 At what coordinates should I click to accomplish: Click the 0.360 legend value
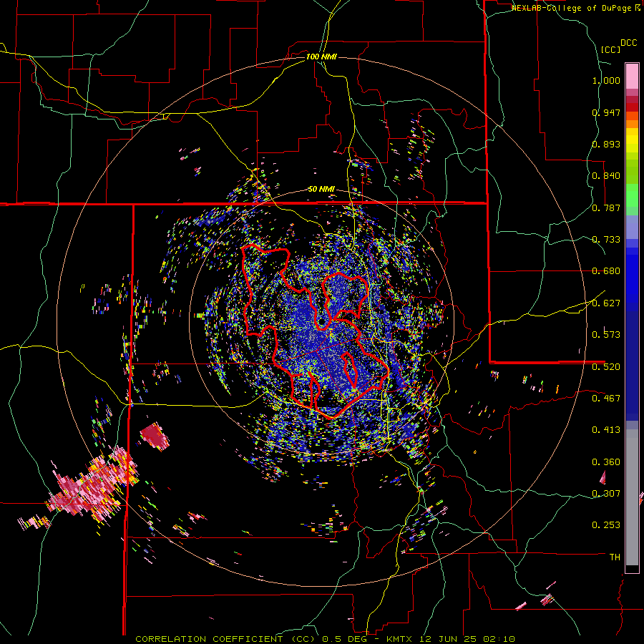point(606,462)
